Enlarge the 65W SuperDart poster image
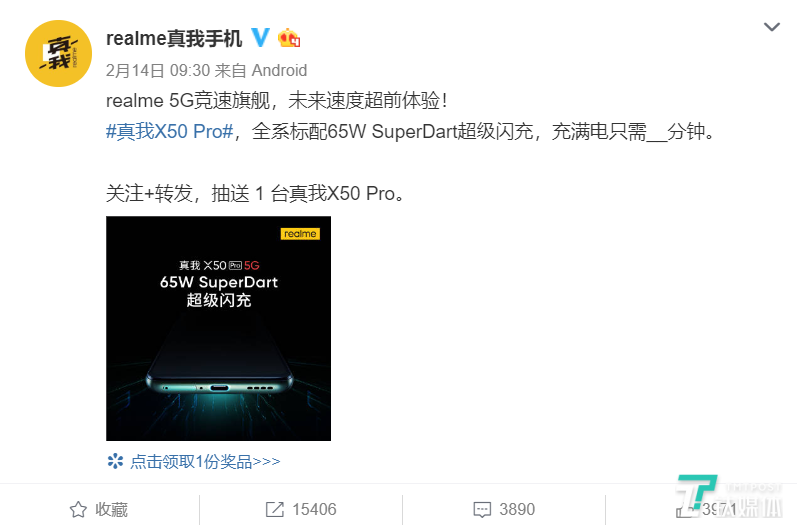 coord(219,328)
